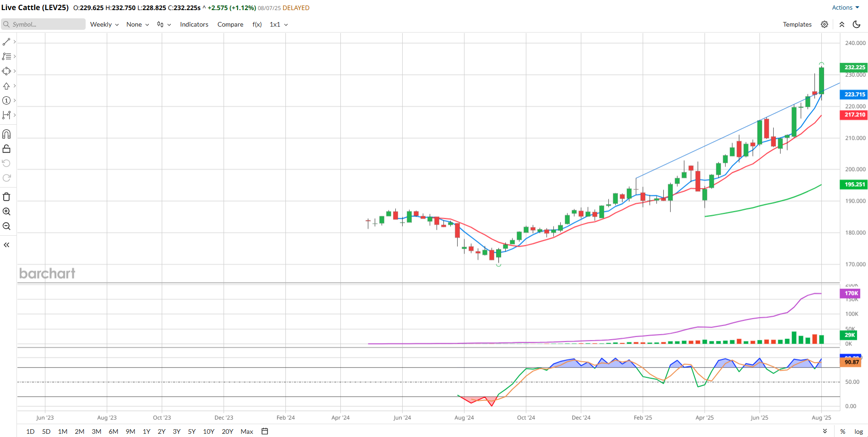The image size is (868, 437).
Task: Zoom out using the magnifier minus icon
Action: click(6, 226)
